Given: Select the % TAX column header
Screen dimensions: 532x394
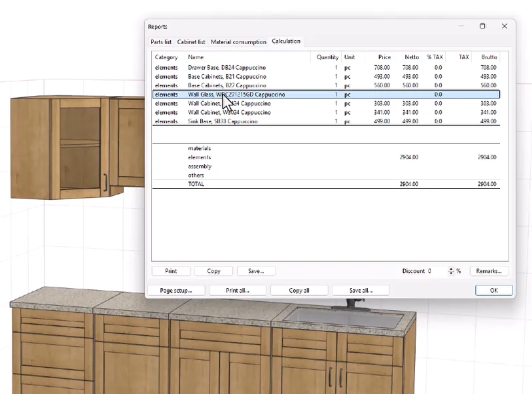Looking at the screenshot, I should click(x=435, y=57).
